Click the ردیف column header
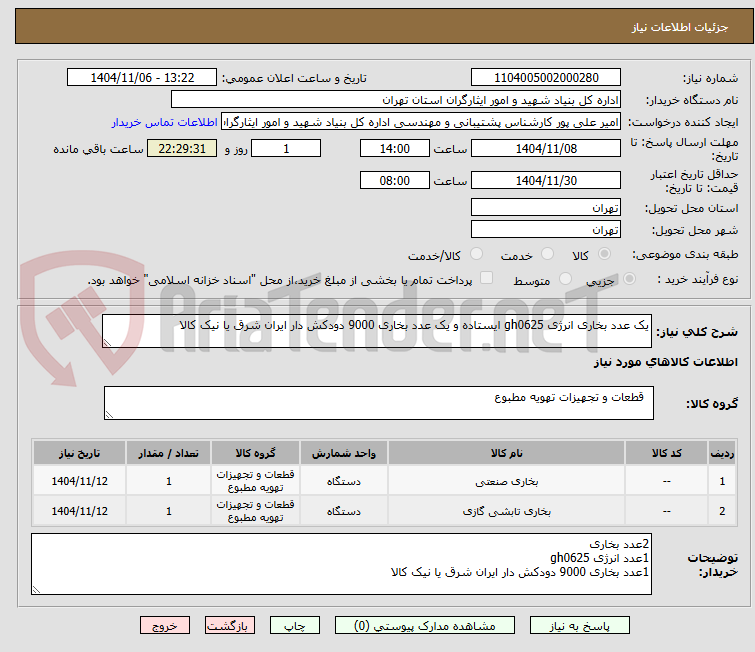This screenshot has height=652, width=755. (722, 453)
